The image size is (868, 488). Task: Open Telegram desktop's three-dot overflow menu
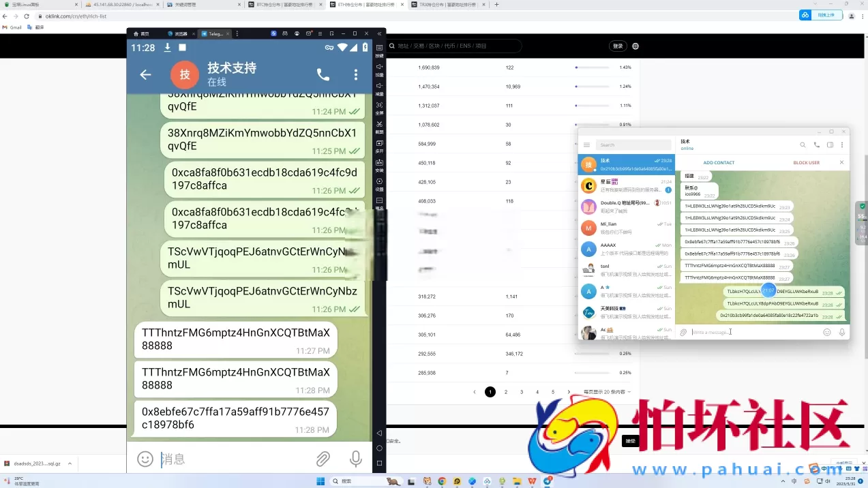pos(843,144)
